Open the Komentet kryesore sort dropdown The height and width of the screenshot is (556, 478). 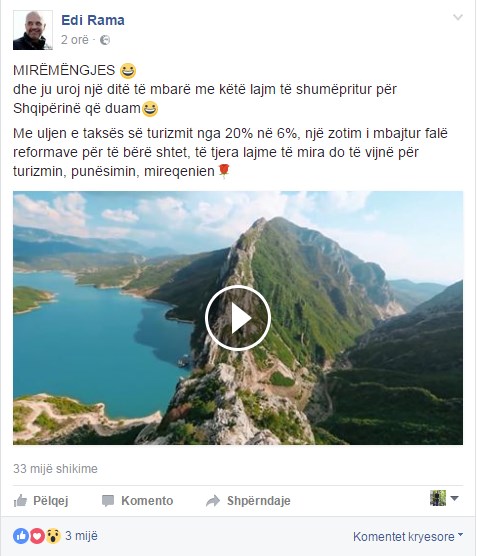point(408,536)
